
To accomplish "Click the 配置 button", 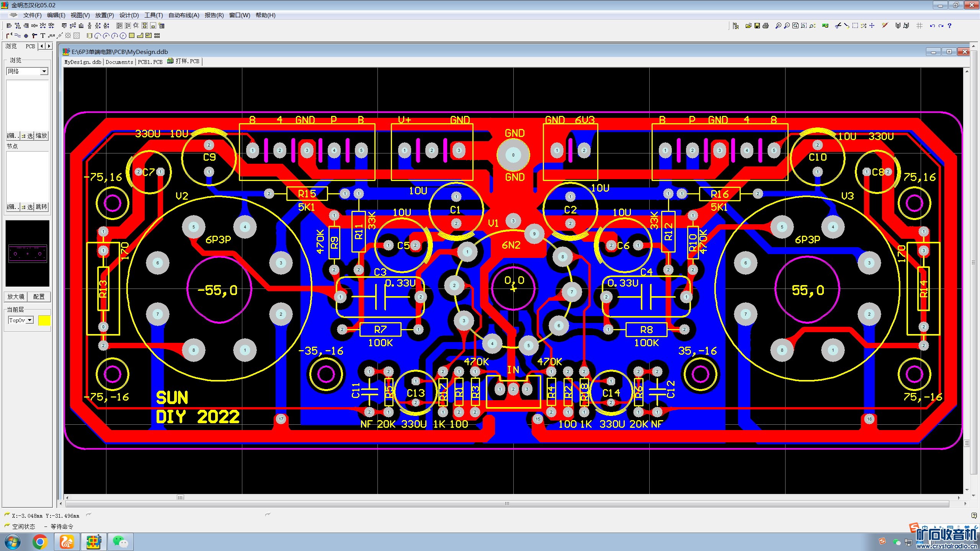I will tap(39, 297).
